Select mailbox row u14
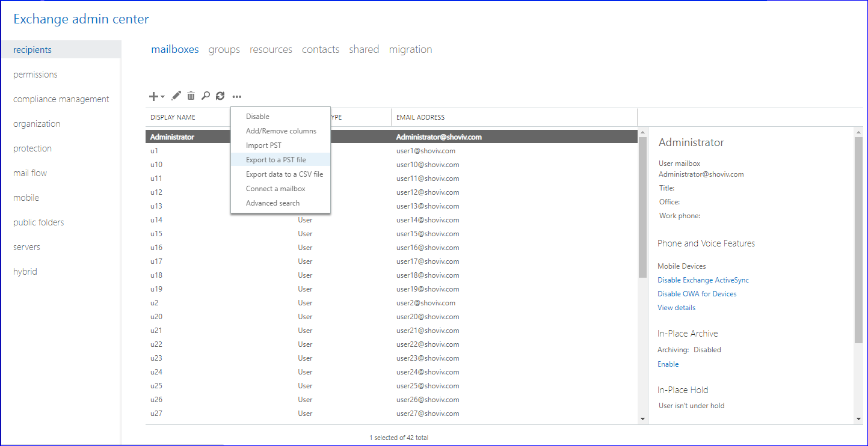This screenshot has width=868, height=446. click(x=392, y=220)
